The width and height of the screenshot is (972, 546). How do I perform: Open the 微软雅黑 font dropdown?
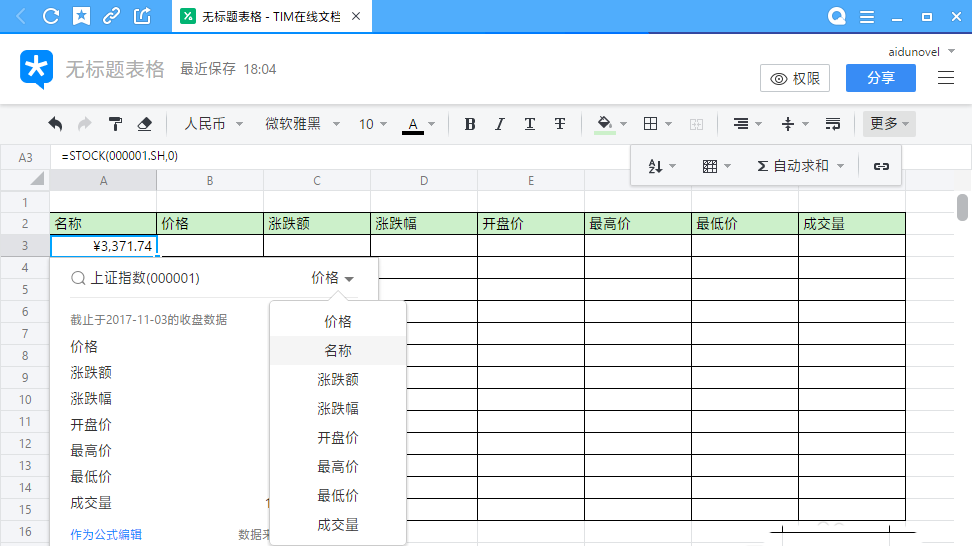coord(303,124)
